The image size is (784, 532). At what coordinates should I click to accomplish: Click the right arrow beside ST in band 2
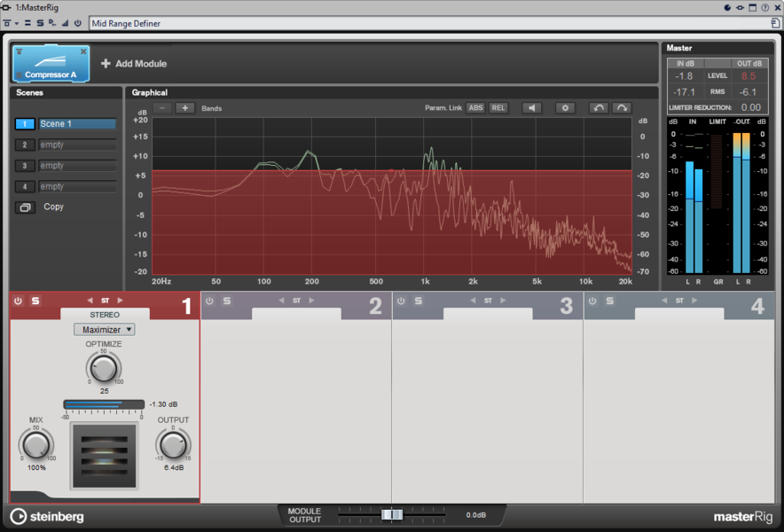click(x=311, y=301)
